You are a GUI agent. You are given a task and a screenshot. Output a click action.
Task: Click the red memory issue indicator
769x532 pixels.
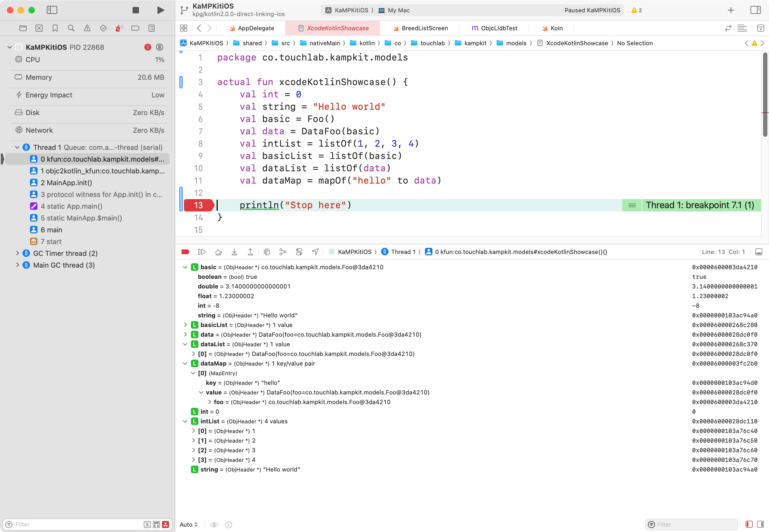[x=148, y=47]
